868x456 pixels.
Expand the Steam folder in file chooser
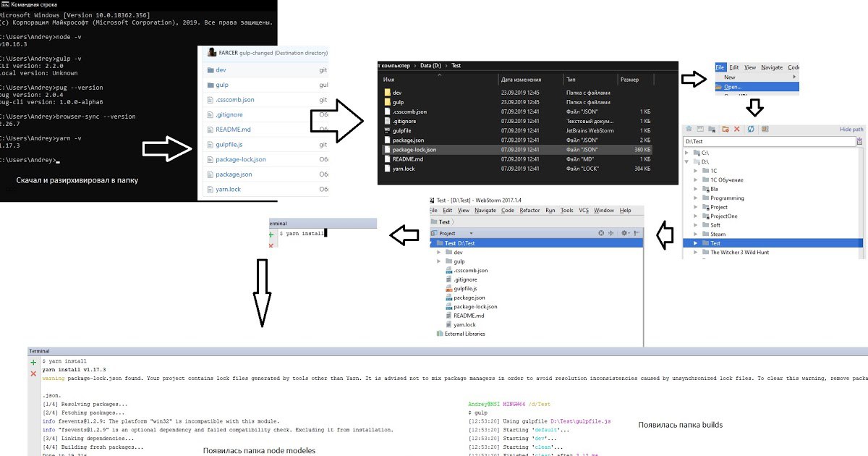[x=696, y=235]
